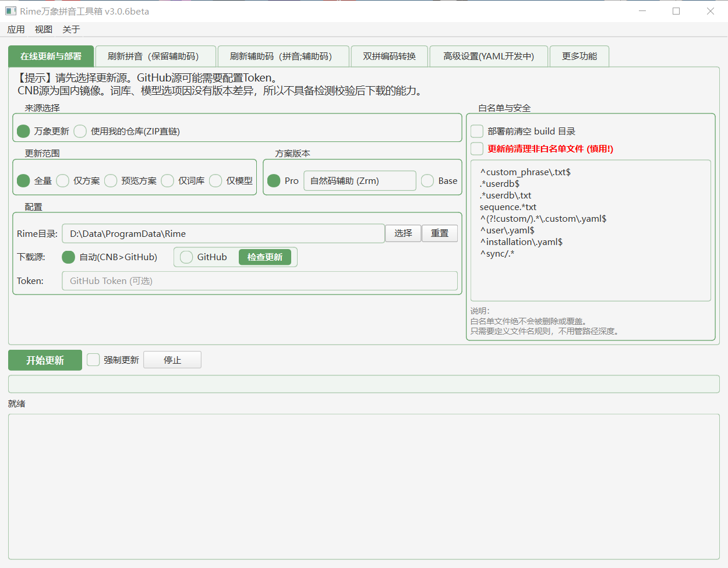Switch to 在线更新与部署 tab
This screenshot has width=728, height=568.
click(51, 56)
